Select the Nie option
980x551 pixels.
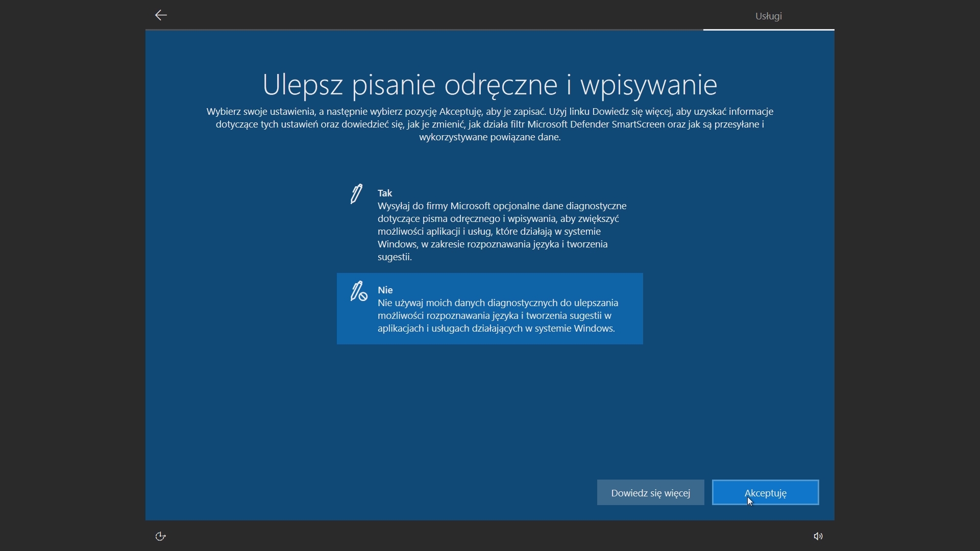coord(490,309)
